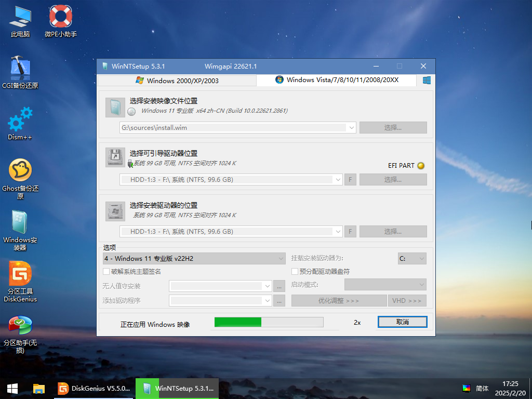Open the Windows 11 专业版 v22H2 edition dropdown
This screenshot has height=399, width=532.
194,259
